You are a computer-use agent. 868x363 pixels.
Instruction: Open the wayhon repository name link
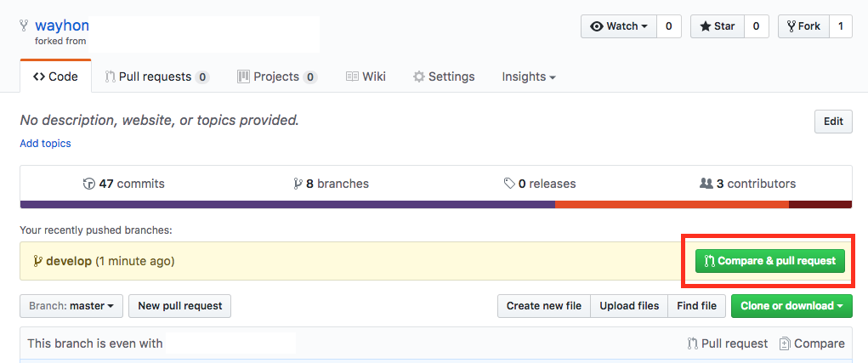click(61, 26)
